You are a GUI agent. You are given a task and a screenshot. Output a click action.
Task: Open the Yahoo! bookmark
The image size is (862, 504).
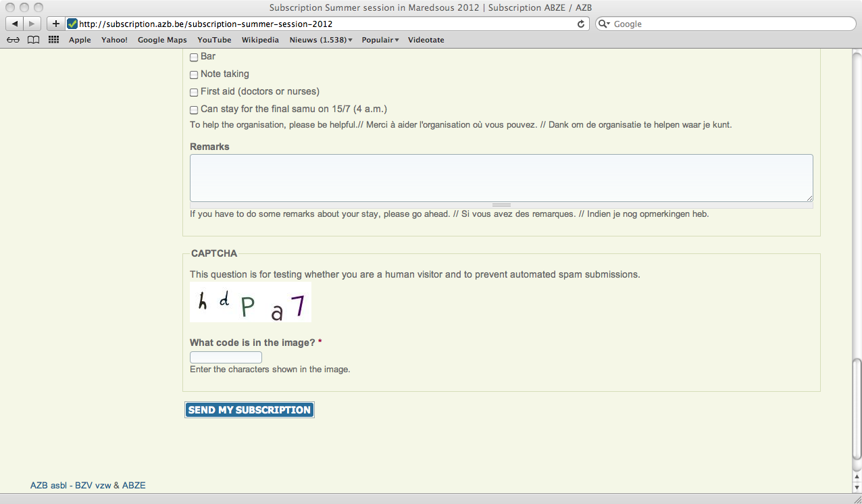click(114, 40)
